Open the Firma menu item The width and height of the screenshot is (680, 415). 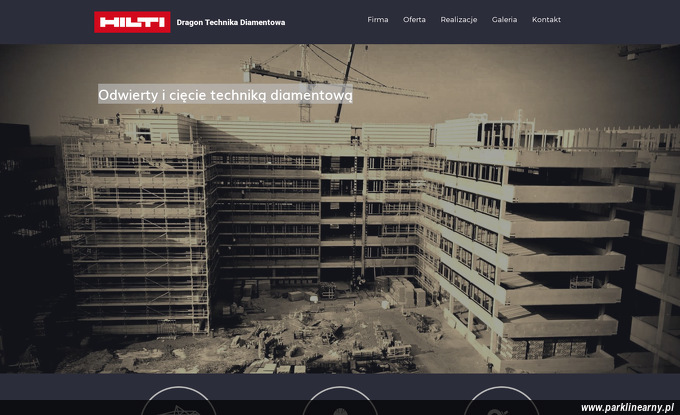pyautogui.click(x=378, y=20)
